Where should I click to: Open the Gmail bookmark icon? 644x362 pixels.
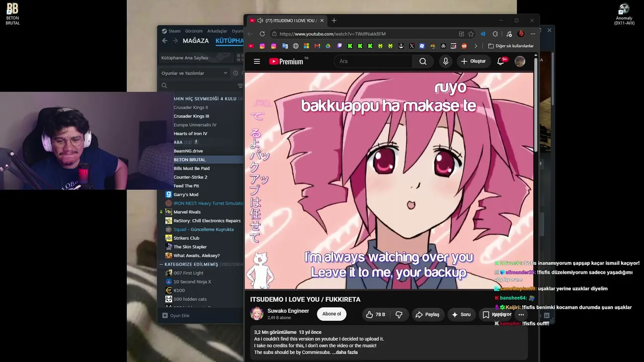pos(317,46)
